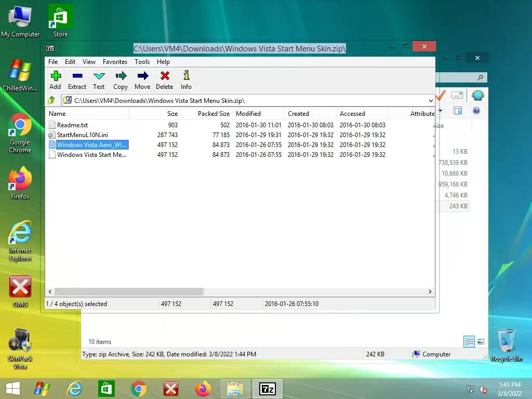Click StartMenuL10N.ini gear file icon
Image resolution: width=532 pixels, height=399 pixels.
51,135
